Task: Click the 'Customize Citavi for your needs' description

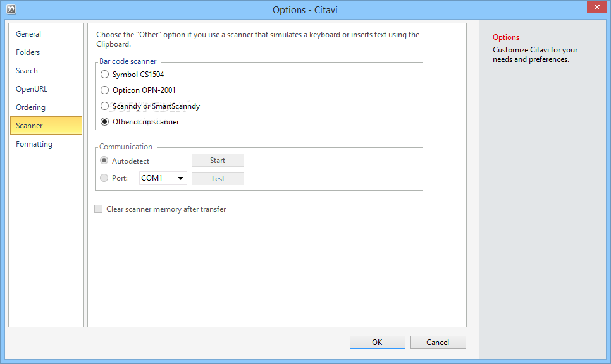Action: pos(535,54)
